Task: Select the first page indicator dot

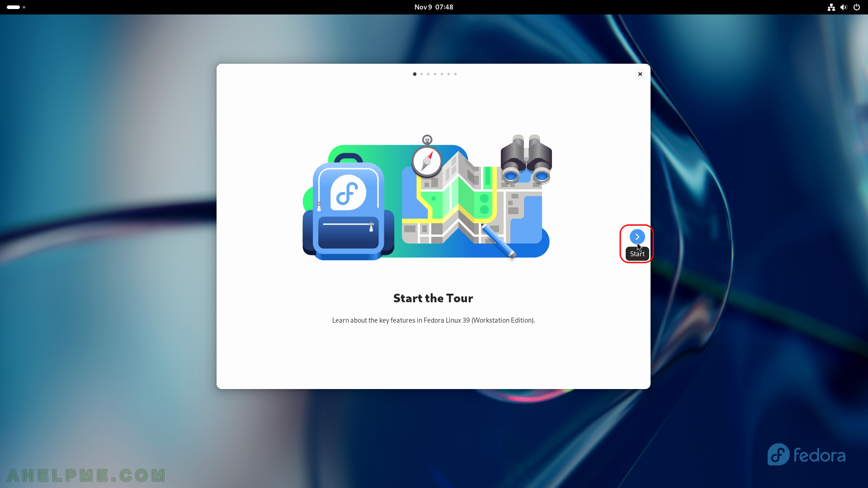Action: 415,74
